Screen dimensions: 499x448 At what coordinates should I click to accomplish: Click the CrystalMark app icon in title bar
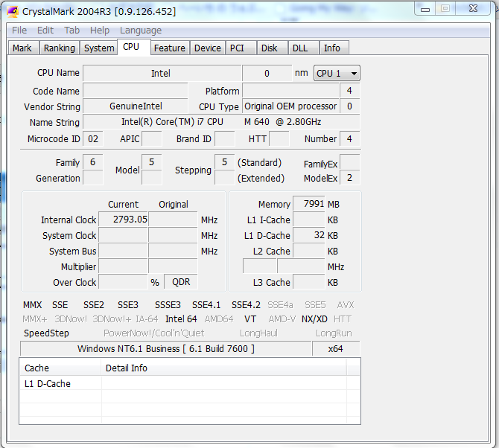click(13, 11)
